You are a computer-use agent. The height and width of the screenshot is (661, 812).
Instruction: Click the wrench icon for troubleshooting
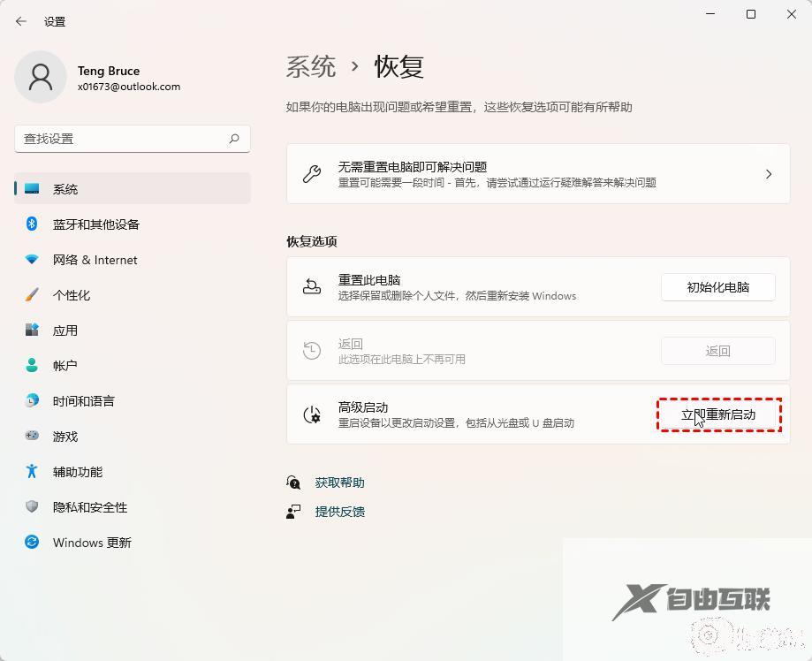tap(311, 173)
